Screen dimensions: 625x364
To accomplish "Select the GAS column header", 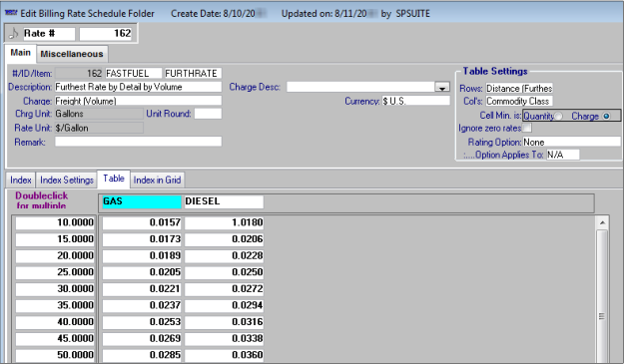I will click(142, 201).
